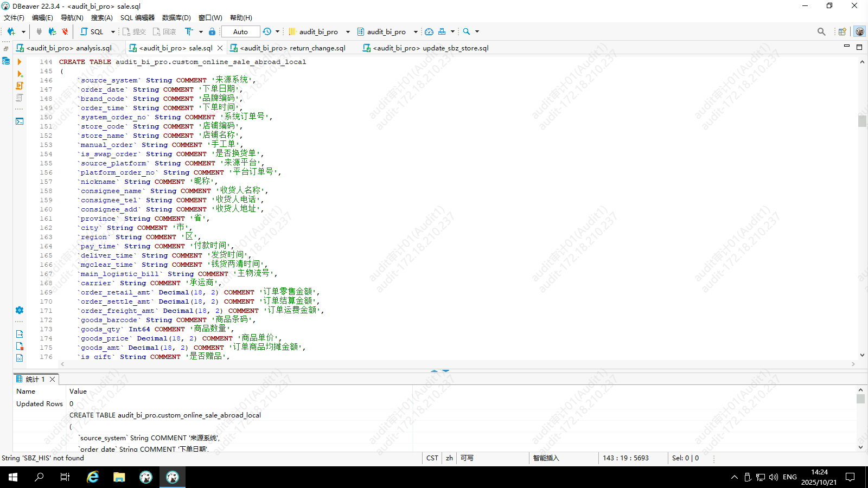The height and width of the screenshot is (488, 868).
Task: Click the new database connection plug icon
Action: click(x=11, y=32)
